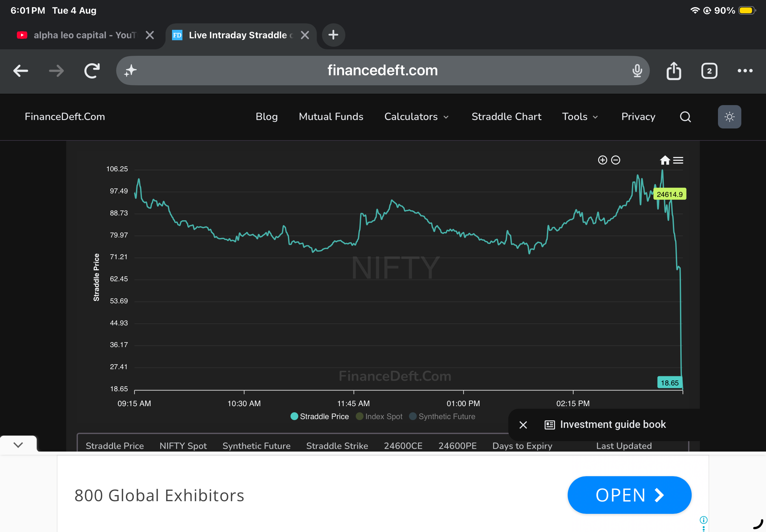Tap the microphone in address bar
The height and width of the screenshot is (532, 766).
[637, 71]
